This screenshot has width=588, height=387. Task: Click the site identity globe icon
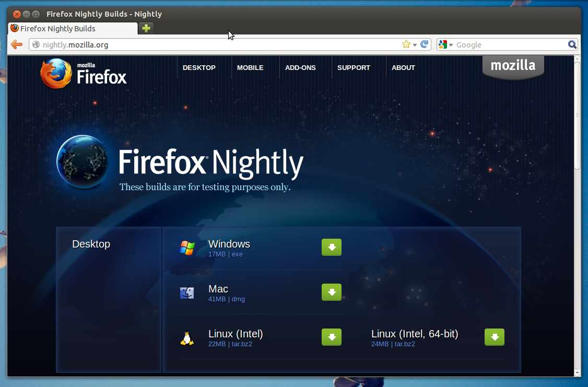[x=36, y=44]
